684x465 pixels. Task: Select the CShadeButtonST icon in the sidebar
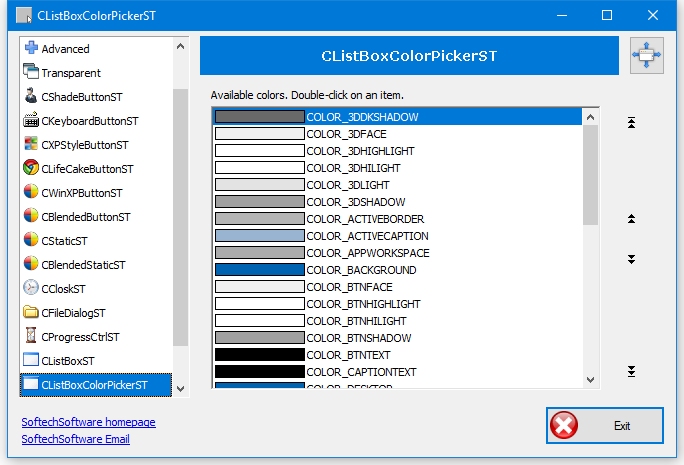[x=31, y=96]
